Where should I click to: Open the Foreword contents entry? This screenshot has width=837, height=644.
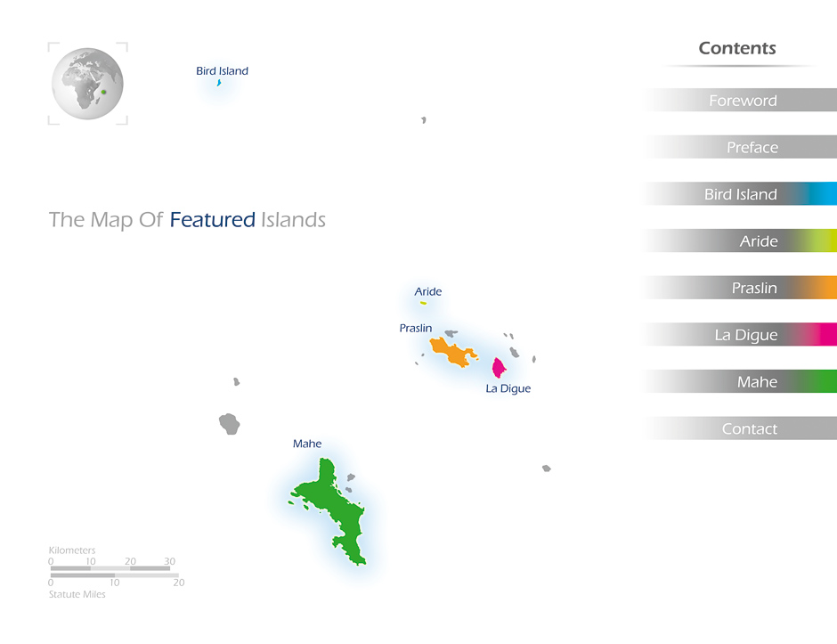(x=742, y=101)
